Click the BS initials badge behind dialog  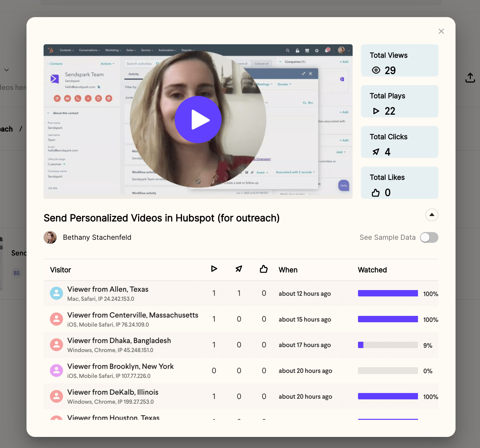(x=16, y=273)
